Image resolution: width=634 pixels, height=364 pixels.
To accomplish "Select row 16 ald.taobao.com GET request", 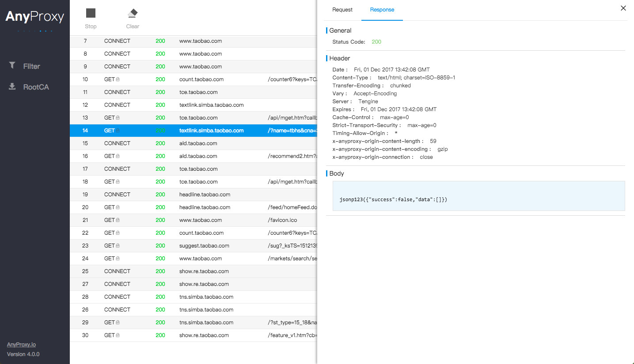I will (198, 156).
